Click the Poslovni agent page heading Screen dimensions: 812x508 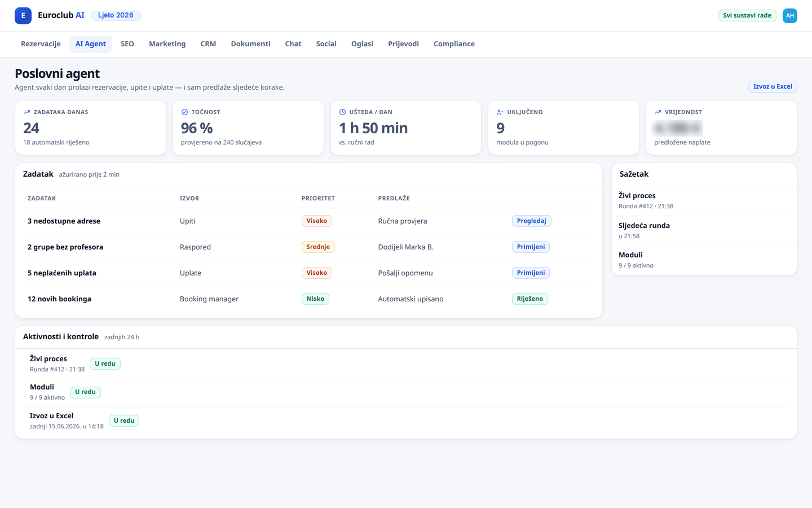pyautogui.click(x=57, y=74)
